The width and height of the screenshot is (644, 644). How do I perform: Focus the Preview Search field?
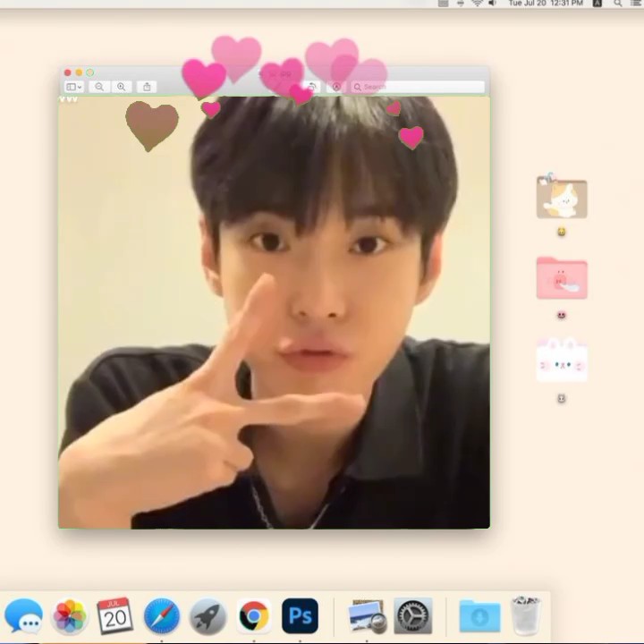coord(418,87)
